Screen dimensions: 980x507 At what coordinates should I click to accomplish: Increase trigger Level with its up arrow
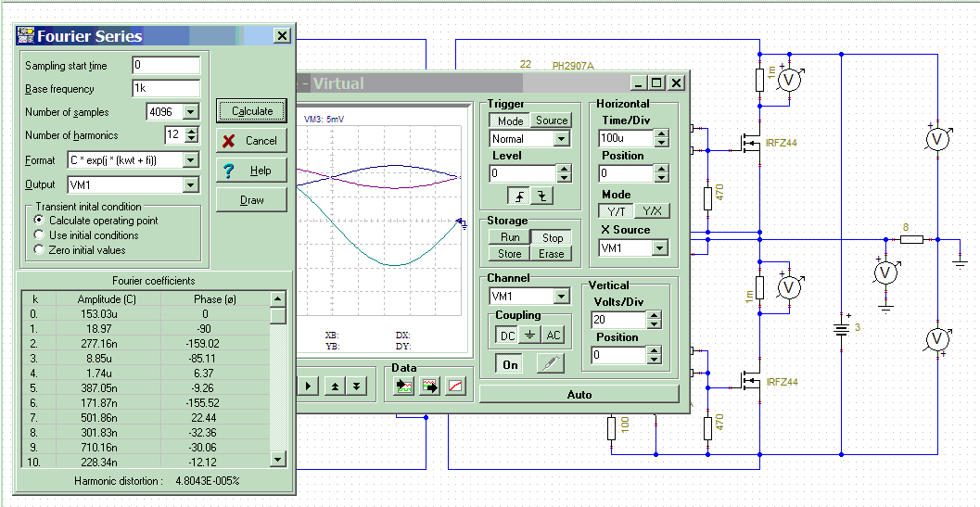pyautogui.click(x=564, y=169)
